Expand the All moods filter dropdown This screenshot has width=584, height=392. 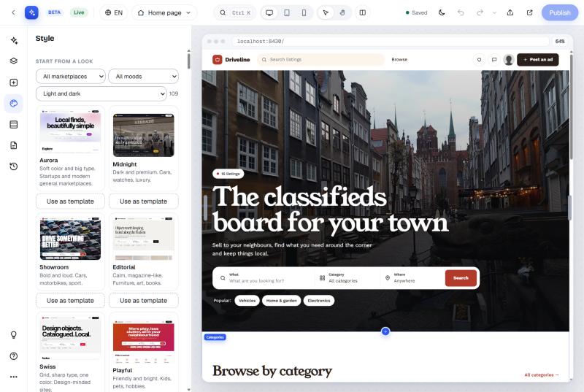point(143,77)
